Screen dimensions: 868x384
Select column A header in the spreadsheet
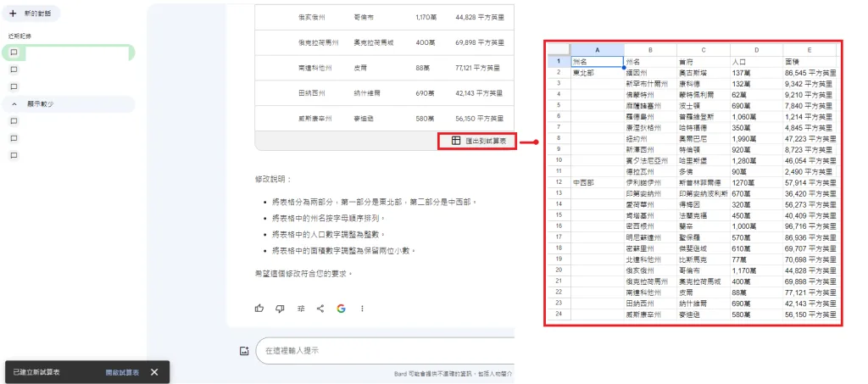[x=598, y=50]
